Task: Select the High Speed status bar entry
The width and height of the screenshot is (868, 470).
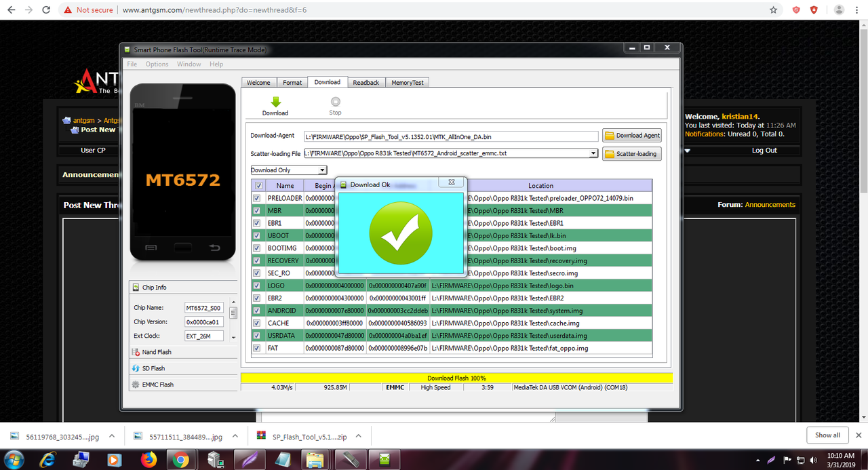Action: click(x=435, y=388)
